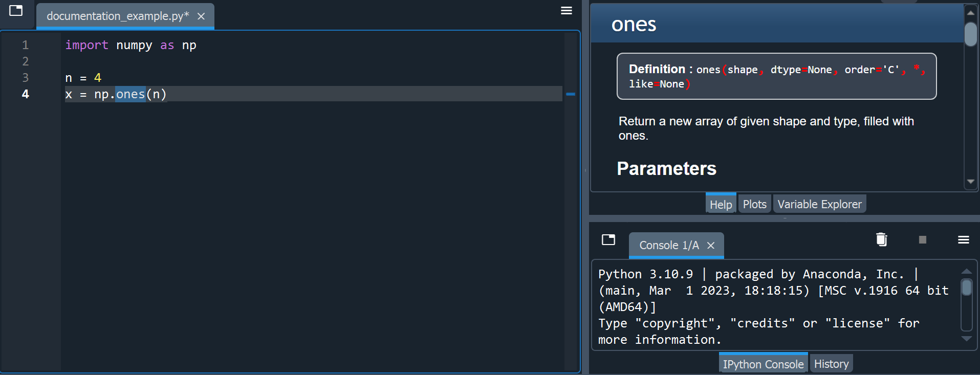Interrupt the kernel with the stop icon

923,239
